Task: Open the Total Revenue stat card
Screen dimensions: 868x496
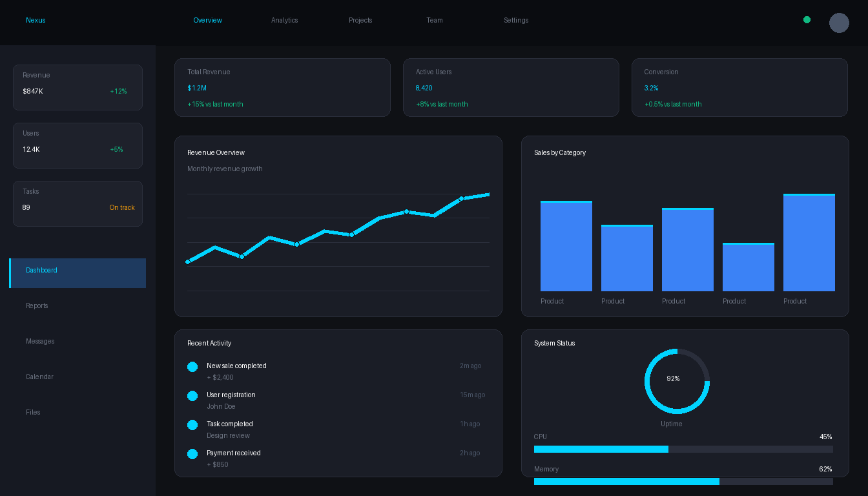Action: pos(282,87)
